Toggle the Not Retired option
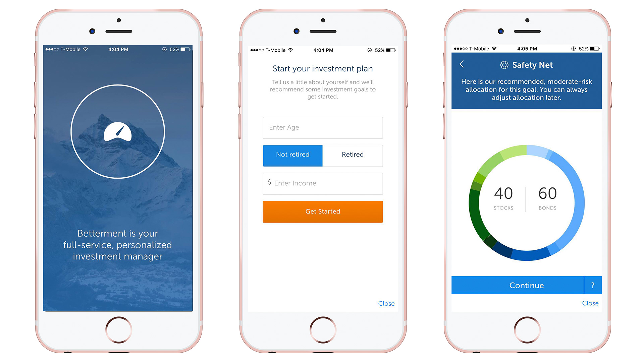Screen dimensions: 644x362 (292, 154)
